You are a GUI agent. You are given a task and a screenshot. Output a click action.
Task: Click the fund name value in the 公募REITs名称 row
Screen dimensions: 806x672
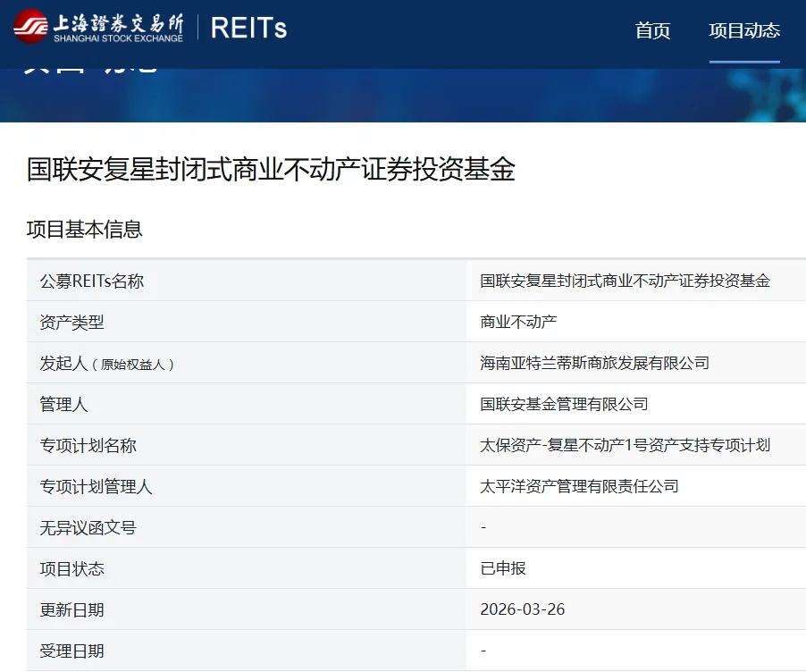pyautogui.click(x=625, y=281)
